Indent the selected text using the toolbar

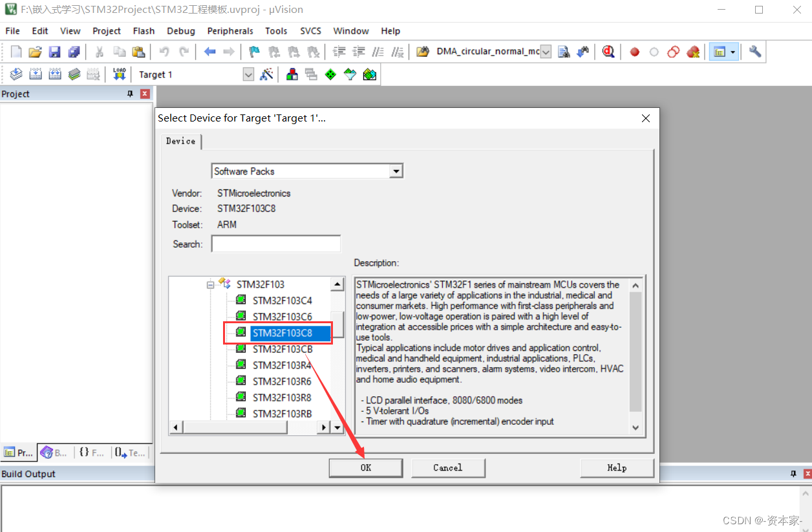(x=339, y=52)
